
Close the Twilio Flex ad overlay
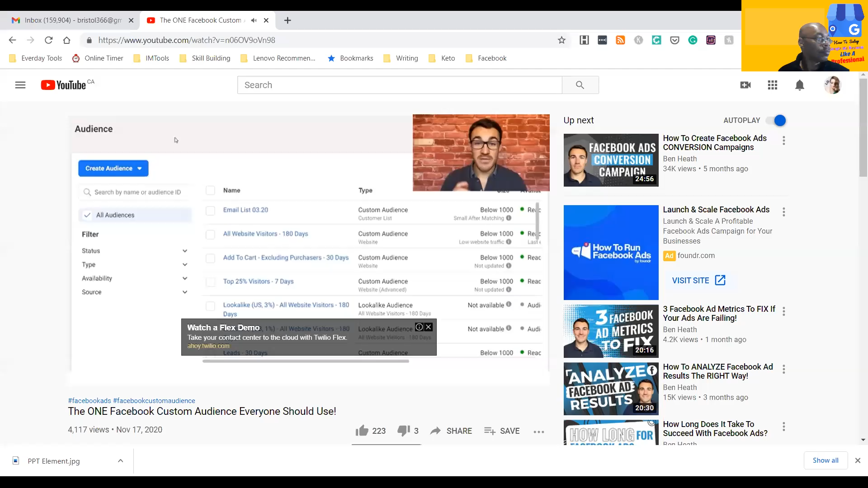click(429, 327)
